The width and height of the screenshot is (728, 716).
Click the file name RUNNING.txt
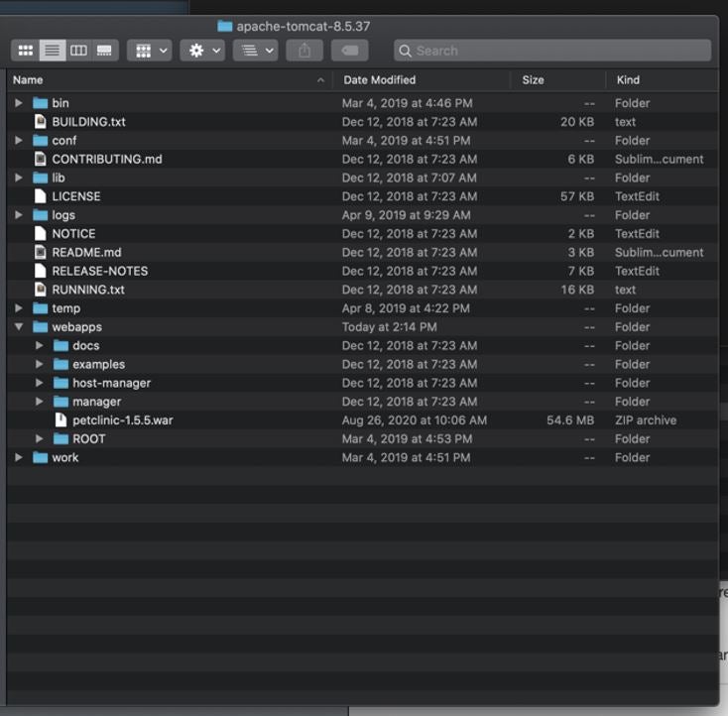click(88, 290)
